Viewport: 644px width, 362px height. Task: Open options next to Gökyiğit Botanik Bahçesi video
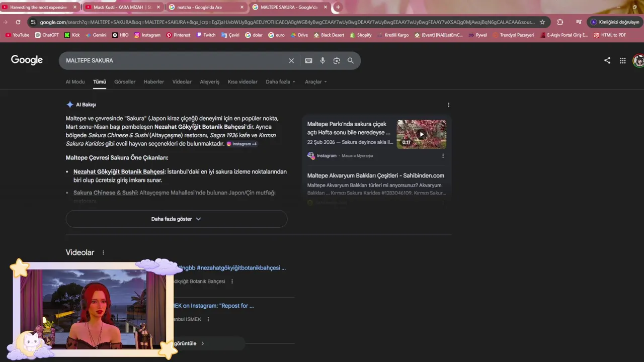click(232, 282)
